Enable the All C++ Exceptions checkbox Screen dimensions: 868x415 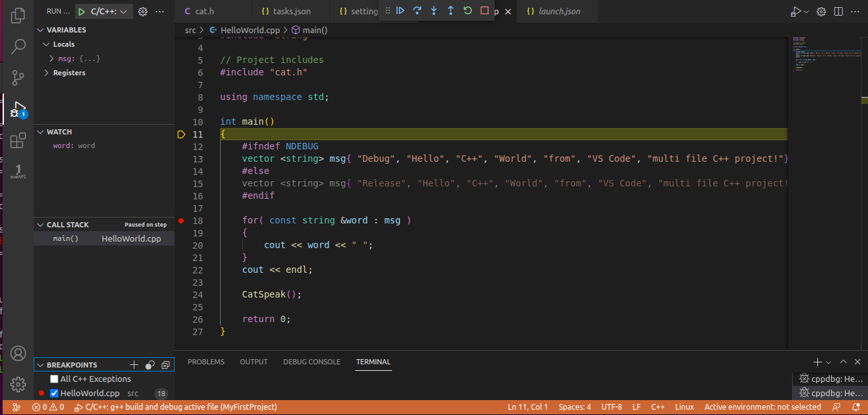(55, 379)
